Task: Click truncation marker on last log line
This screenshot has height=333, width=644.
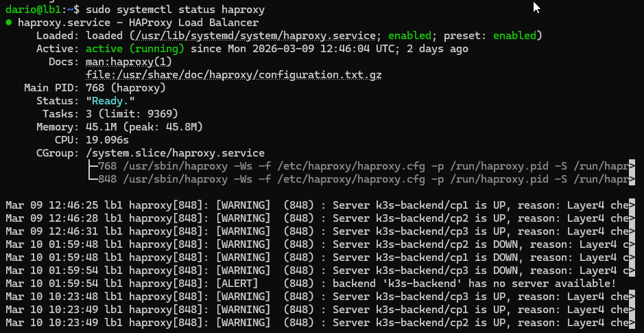Action: [632, 323]
